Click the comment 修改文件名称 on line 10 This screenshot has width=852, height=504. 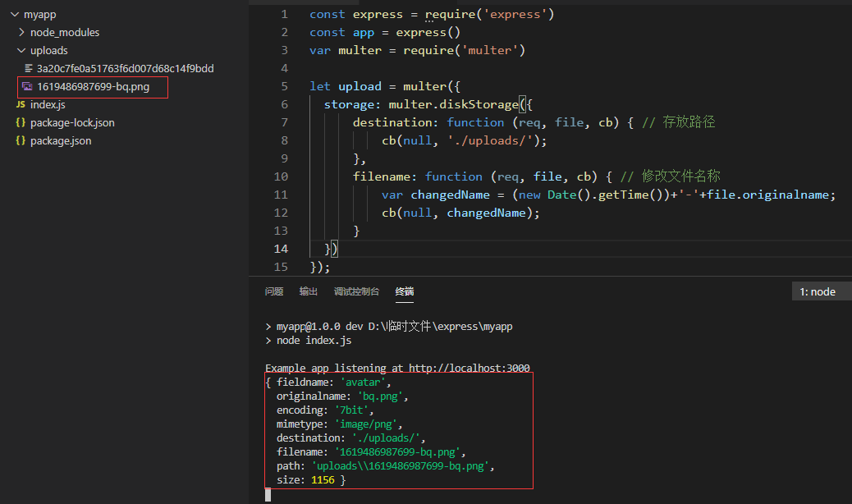pyautogui.click(x=680, y=176)
